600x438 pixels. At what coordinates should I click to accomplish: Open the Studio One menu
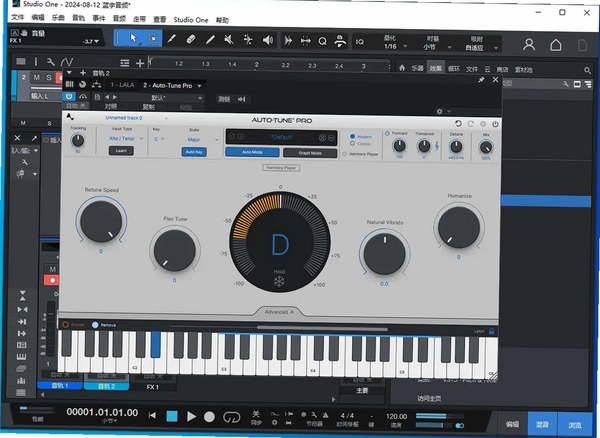[x=191, y=20]
